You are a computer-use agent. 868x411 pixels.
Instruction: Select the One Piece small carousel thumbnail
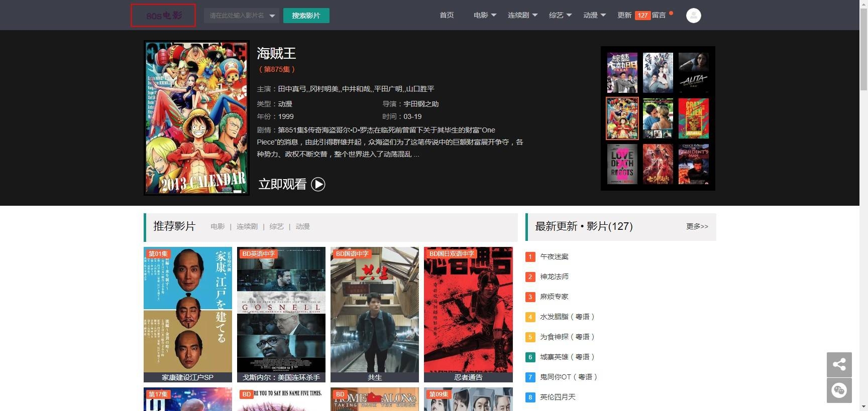pos(622,118)
